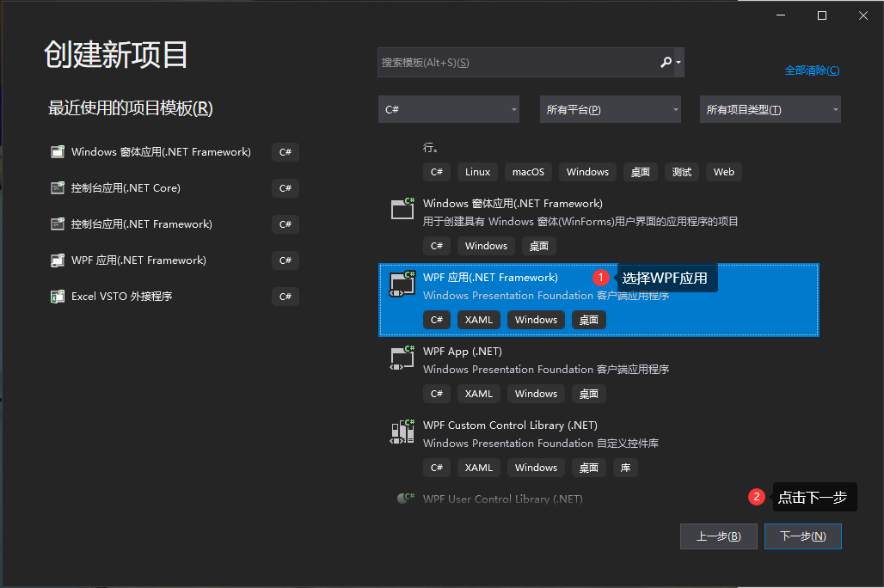Click the C# badge beside Excel VSTO 外接程序
Image resolution: width=884 pixels, height=588 pixels.
(285, 296)
